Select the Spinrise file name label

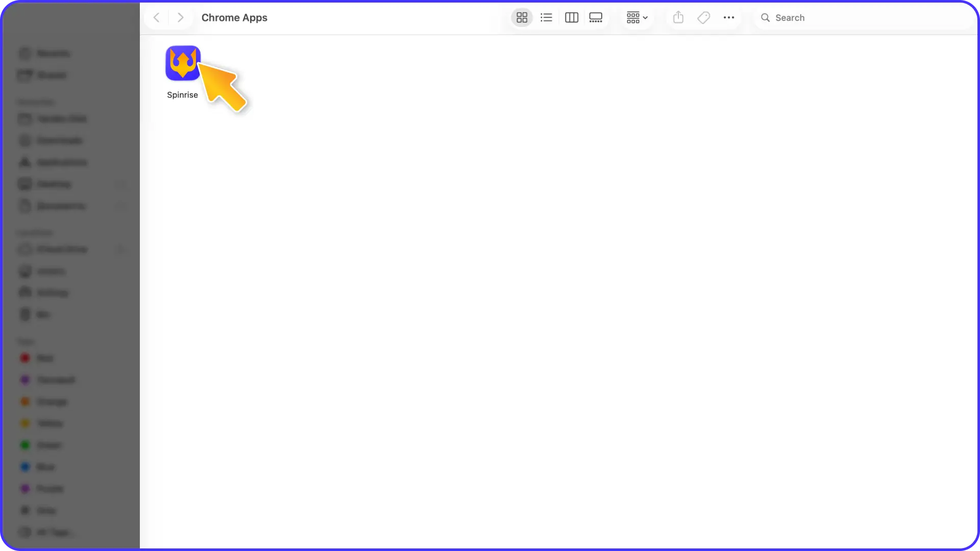click(x=182, y=95)
